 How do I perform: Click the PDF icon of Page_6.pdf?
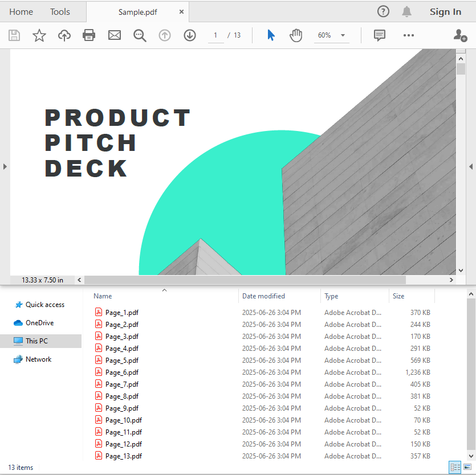tap(99, 372)
